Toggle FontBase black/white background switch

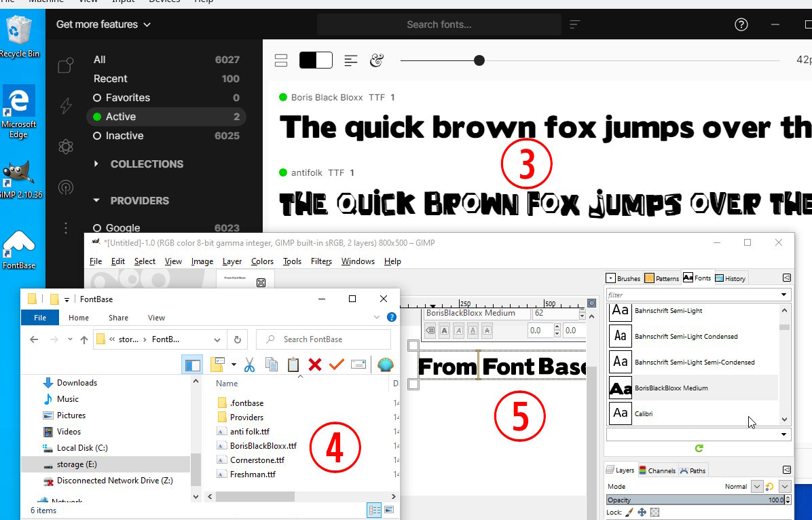click(x=316, y=60)
